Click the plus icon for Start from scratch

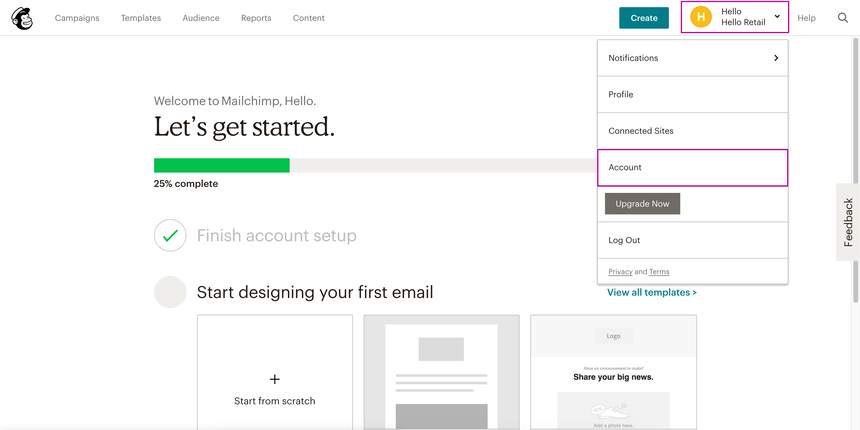[x=275, y=379]
